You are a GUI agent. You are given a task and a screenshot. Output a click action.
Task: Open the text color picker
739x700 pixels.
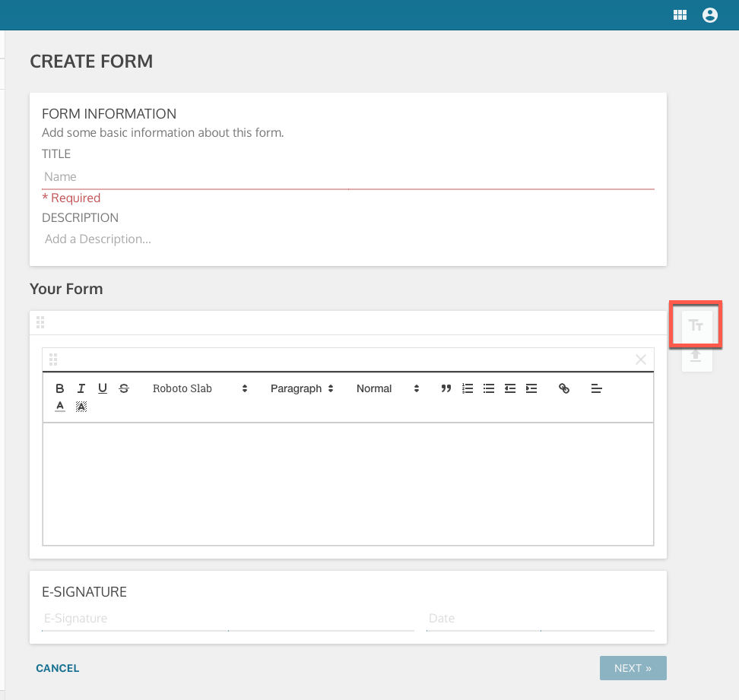click(x=60, y=406)
